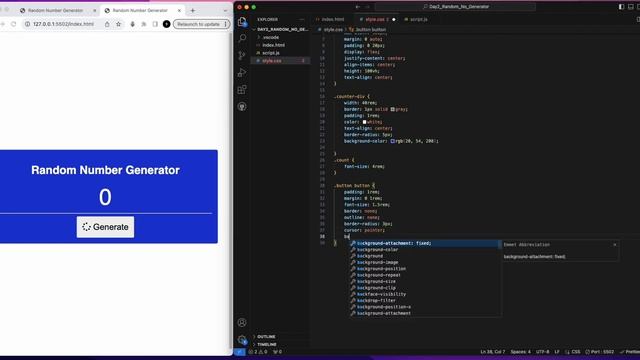Open the Run and Debug view
This screenshot has width=640, height=360.
[x=242, y=73]
